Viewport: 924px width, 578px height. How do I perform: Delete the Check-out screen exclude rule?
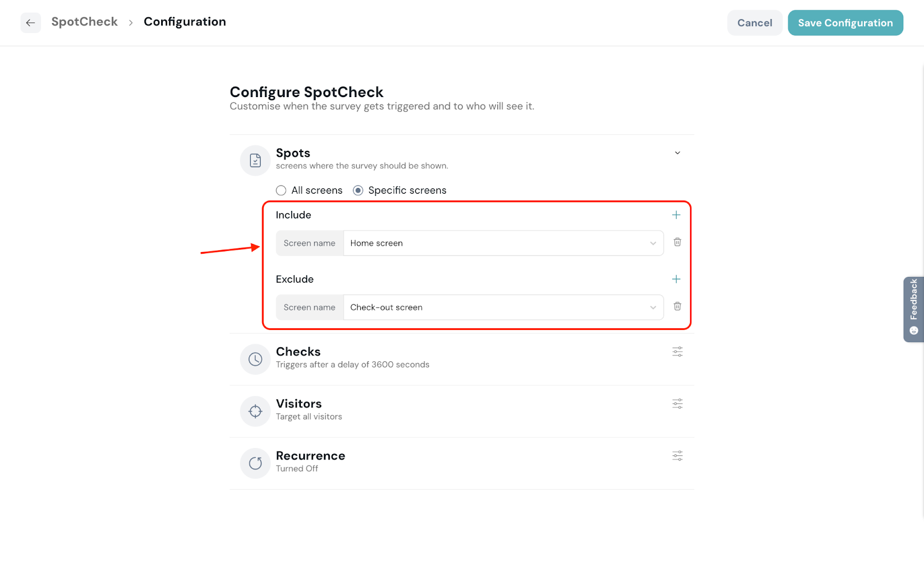point(677,306)
